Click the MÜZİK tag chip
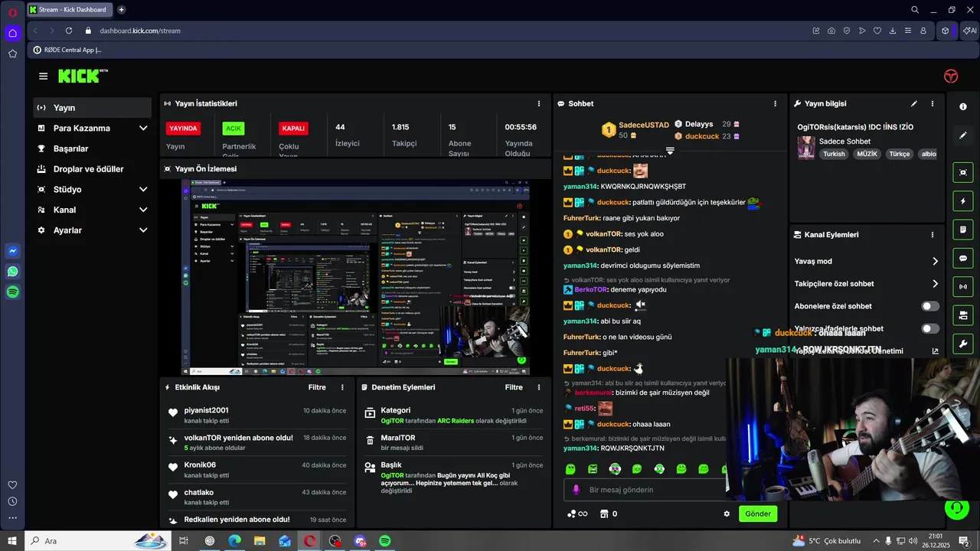 click(867, 154)
